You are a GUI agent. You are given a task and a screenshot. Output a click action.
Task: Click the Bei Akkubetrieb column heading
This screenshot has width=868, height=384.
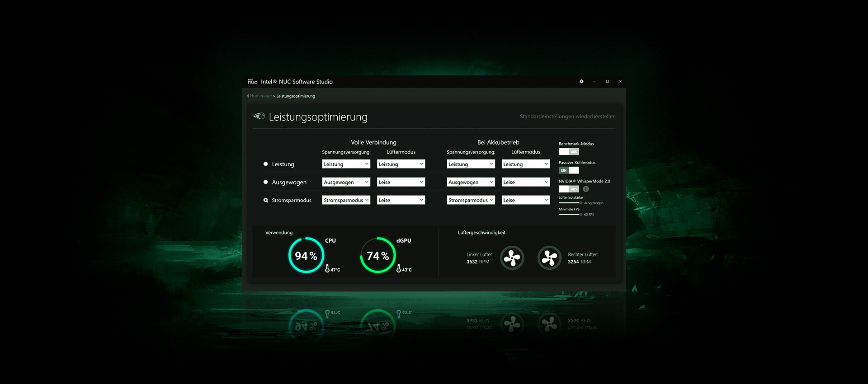[498, 142]
